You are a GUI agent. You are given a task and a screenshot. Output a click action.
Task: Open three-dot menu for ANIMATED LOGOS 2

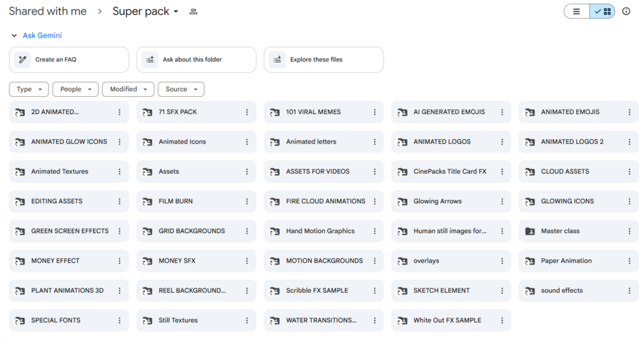[x=629, y=142]
